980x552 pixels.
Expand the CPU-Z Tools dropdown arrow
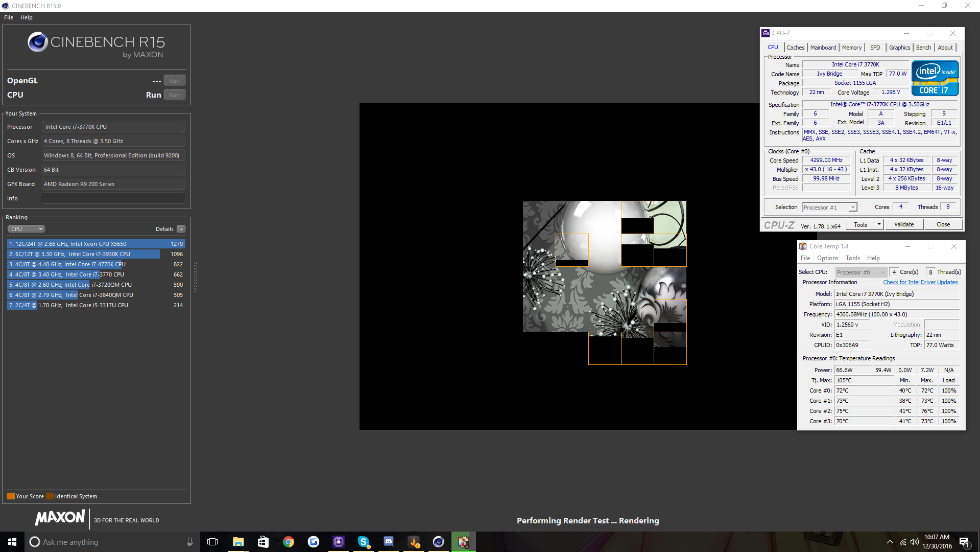(x=879, y=225)
